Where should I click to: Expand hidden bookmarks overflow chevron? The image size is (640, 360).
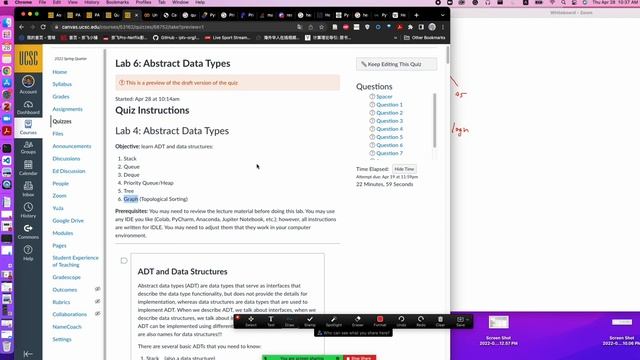[x=395, y=38]
